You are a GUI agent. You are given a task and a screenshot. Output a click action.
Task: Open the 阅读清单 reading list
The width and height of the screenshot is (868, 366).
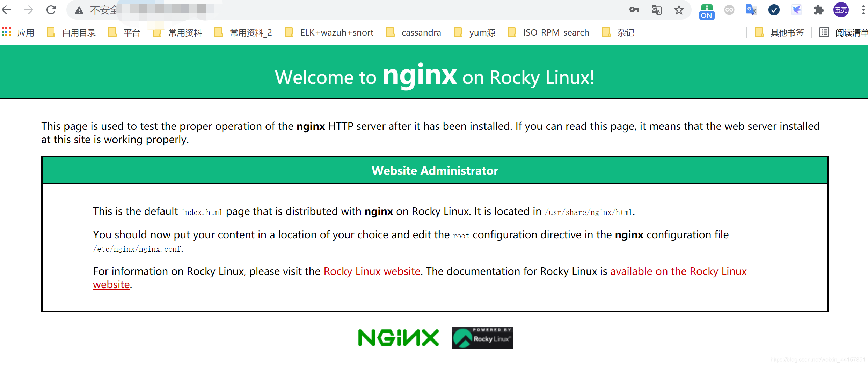[844, 32]
